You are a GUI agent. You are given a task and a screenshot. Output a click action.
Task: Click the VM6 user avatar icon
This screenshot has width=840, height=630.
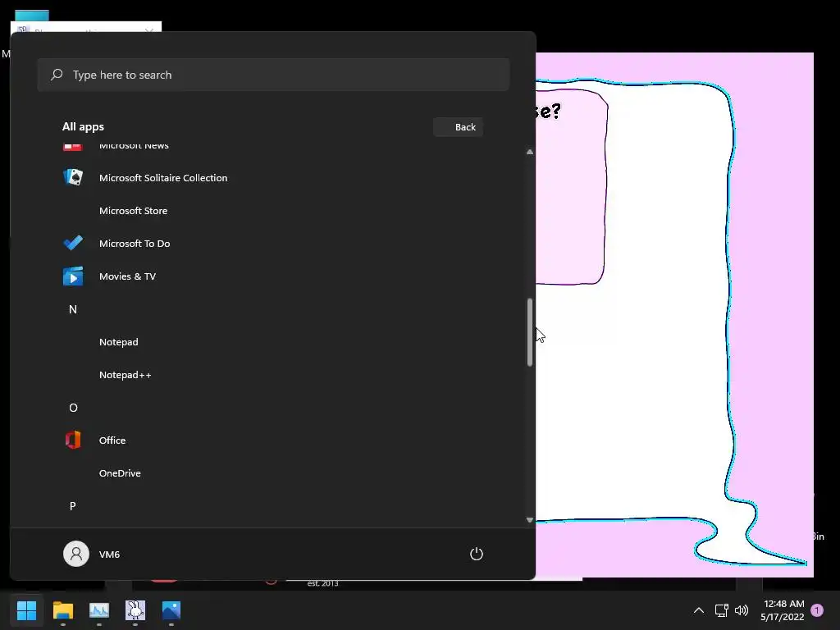point(76,554)
